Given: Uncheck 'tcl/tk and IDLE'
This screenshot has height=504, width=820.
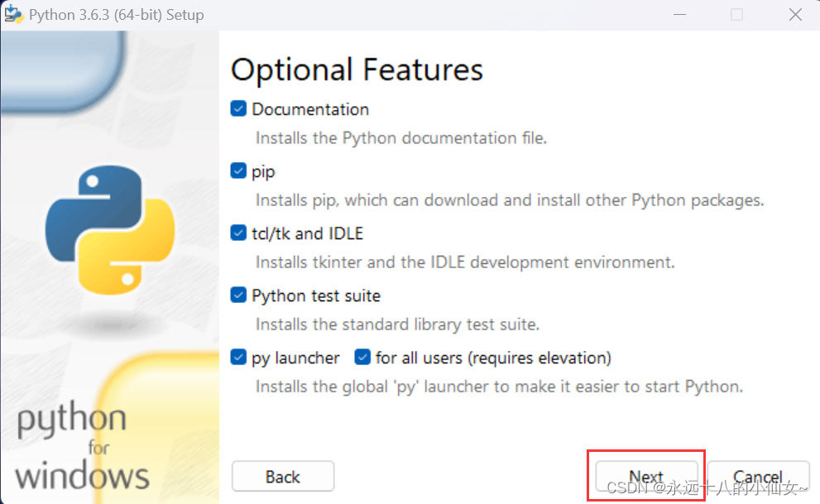Looking at the screenshot, I should 237,233.
